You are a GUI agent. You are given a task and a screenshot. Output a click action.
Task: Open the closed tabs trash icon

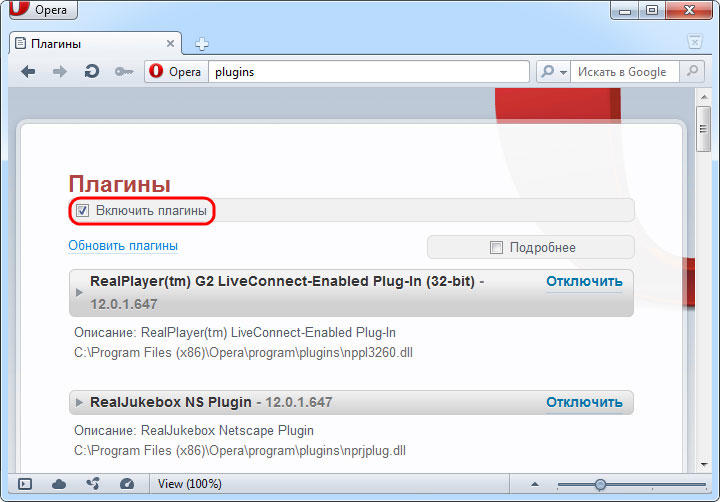point(694,42)
